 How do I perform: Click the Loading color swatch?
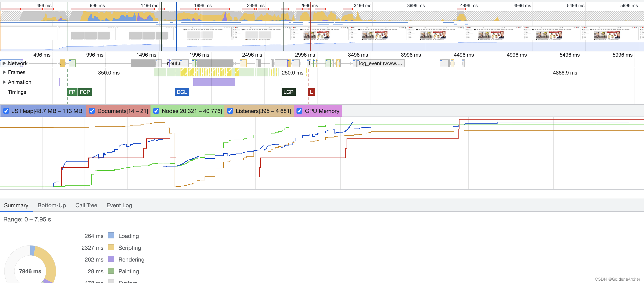click(111, 236)
